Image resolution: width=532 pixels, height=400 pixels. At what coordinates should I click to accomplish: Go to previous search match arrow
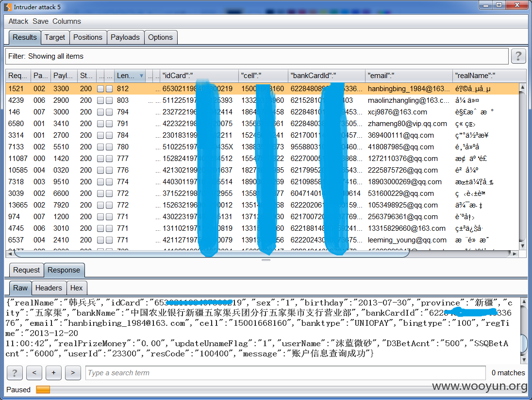point(34,373)
